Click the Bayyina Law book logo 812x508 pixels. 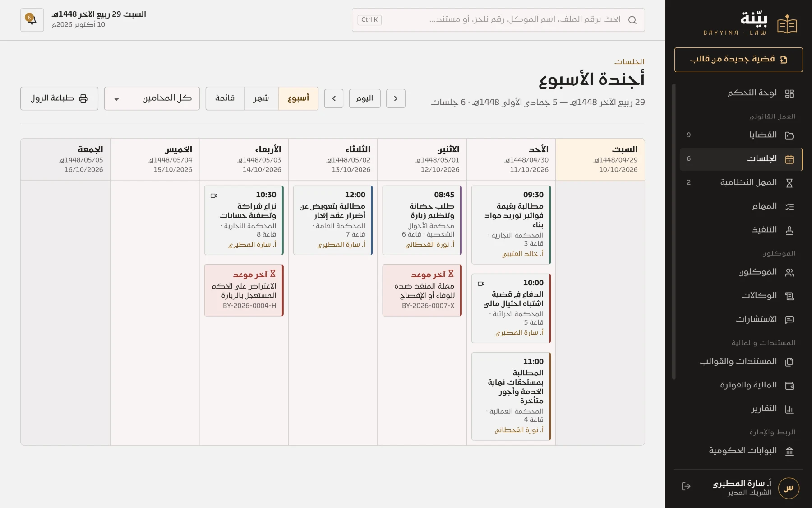click(787, 24)
